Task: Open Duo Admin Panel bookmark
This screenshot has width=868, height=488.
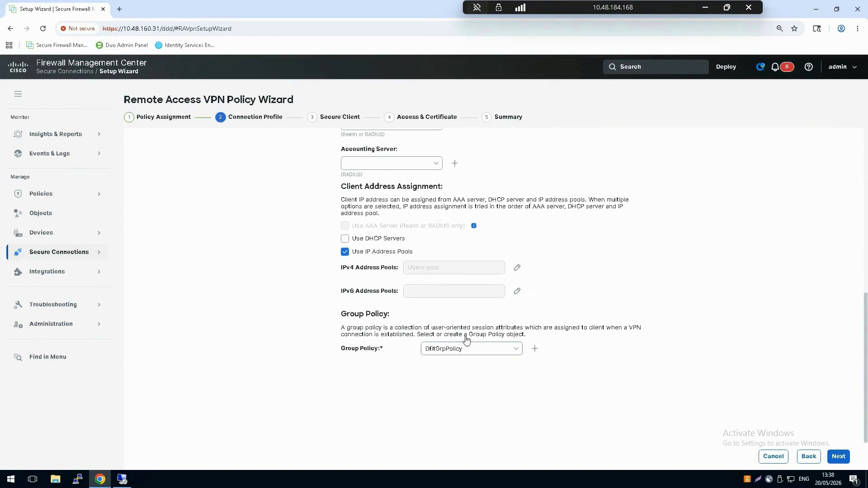Action: [122, 45]
